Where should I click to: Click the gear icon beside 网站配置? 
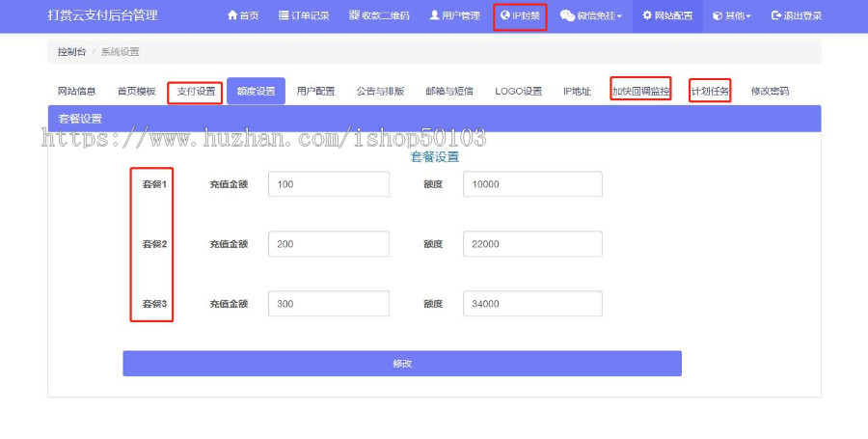647,15
